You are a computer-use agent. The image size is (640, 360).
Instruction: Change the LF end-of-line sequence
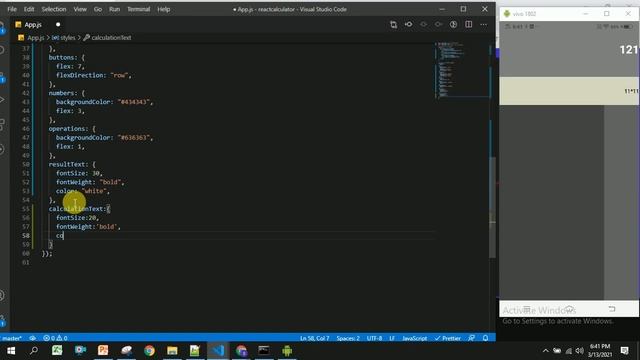tap(392, 338)
